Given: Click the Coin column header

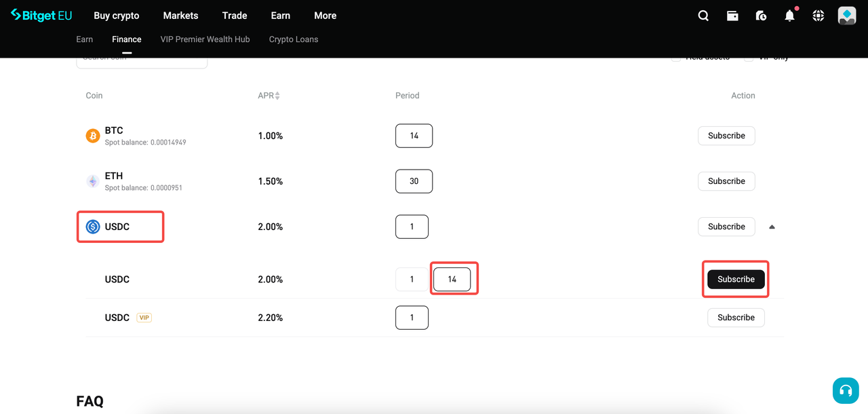Looking at the screenshot, I should 94,96.
